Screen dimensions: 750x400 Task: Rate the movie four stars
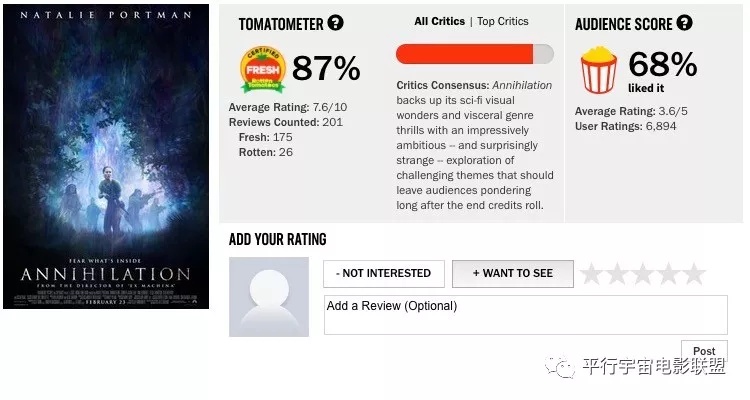point(669,274)
